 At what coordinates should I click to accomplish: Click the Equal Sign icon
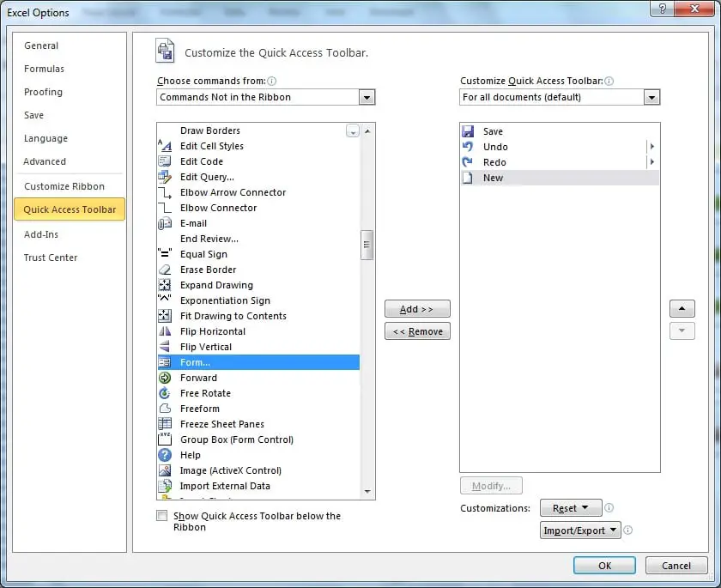(165, 254)
